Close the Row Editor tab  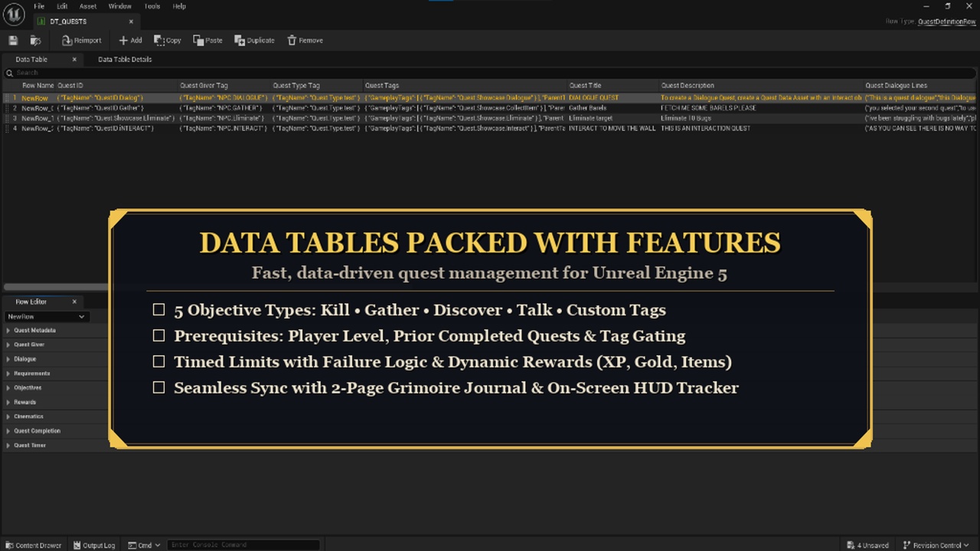pos(74,302)
